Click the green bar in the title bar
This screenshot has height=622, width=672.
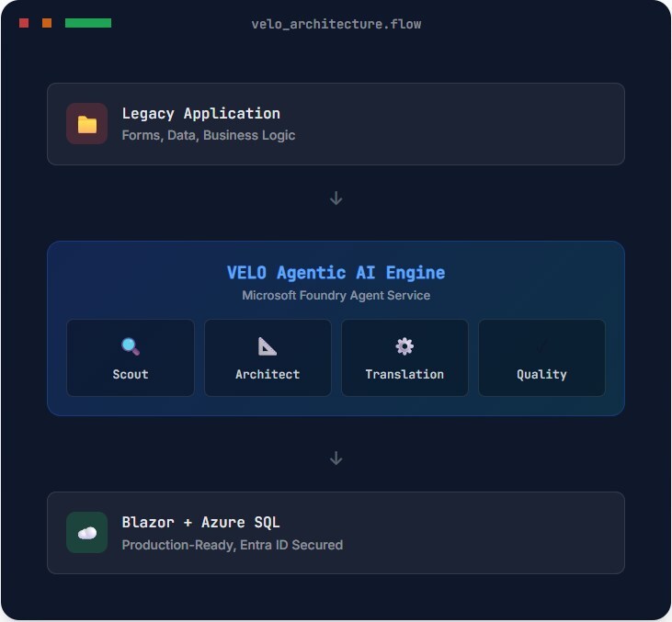88,23
